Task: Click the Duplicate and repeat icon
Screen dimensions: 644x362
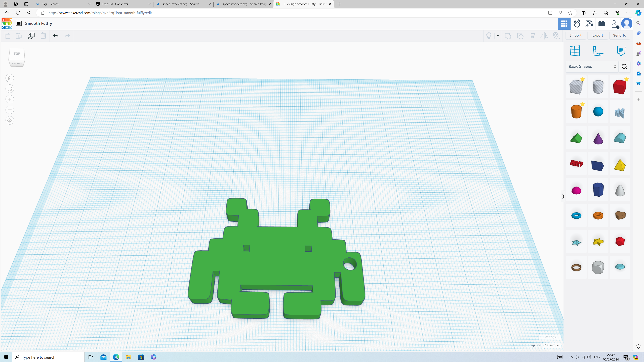Action: (x=31, y=36)
